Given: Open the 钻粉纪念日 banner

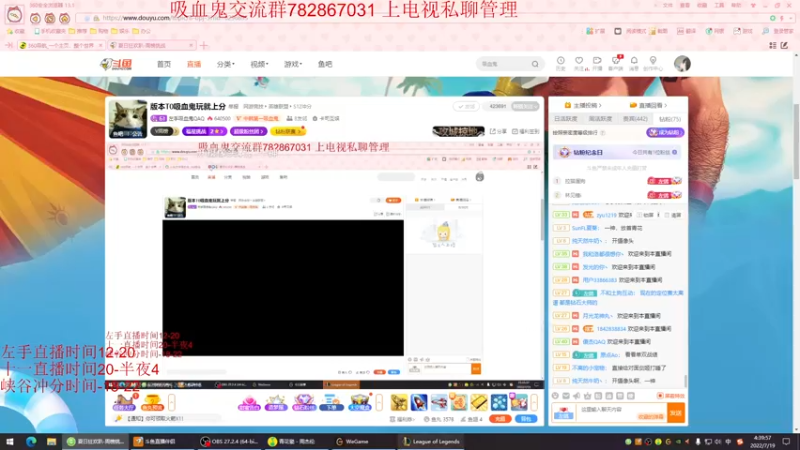Looking at the screenshot, I should click(x=617, y=152).
